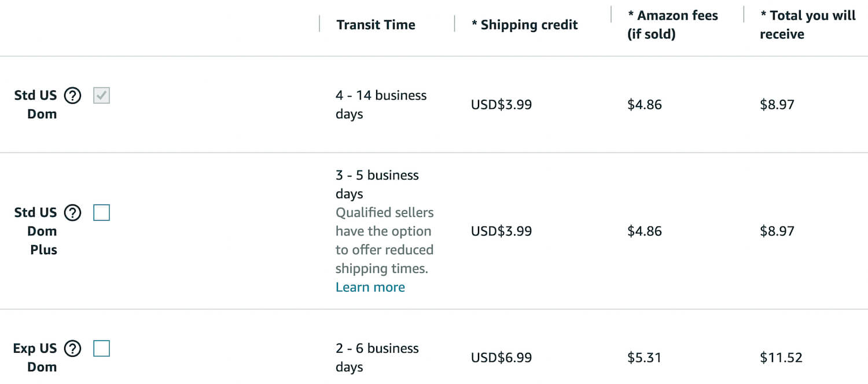This screenshot has width=868, height=384.
Task: Select the Std US Dom row label
Action: (x=35, y=105)
